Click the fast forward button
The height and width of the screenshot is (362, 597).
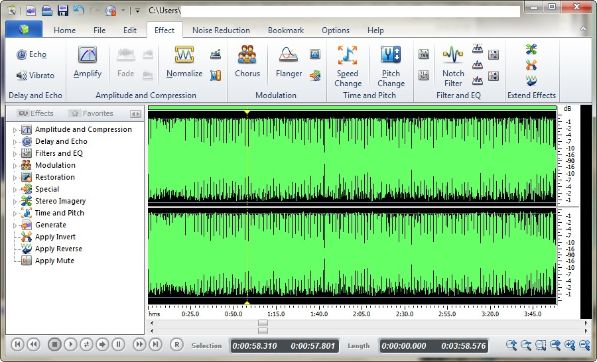pos(139,344)
